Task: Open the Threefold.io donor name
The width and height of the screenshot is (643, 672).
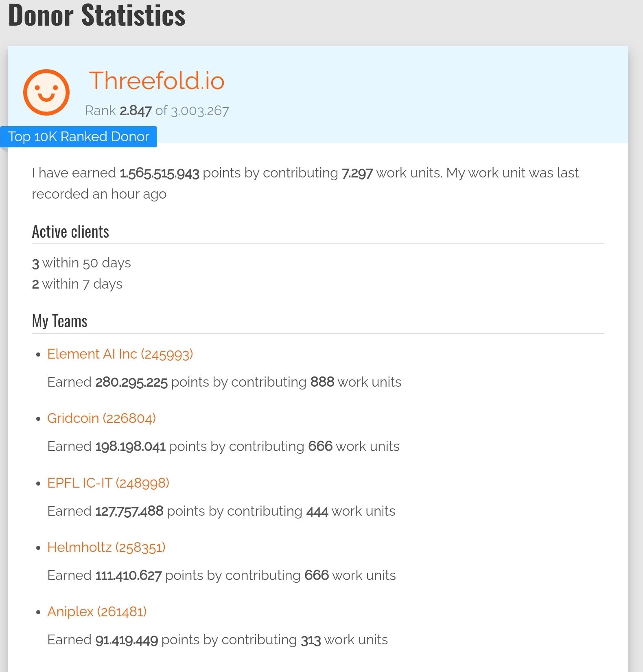Action: (157, 81)
